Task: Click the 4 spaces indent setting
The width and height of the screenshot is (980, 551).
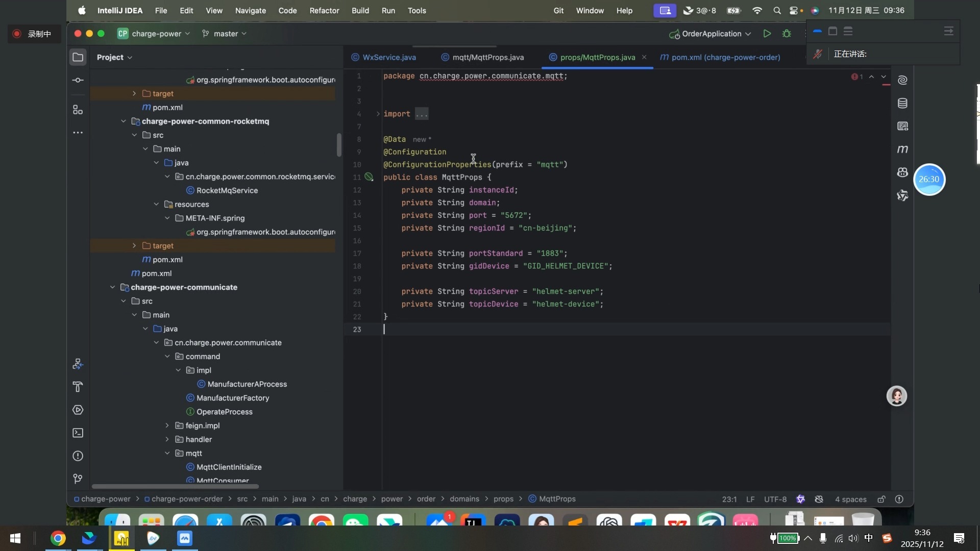Action: pyautogui.click(x=850, y=499)
